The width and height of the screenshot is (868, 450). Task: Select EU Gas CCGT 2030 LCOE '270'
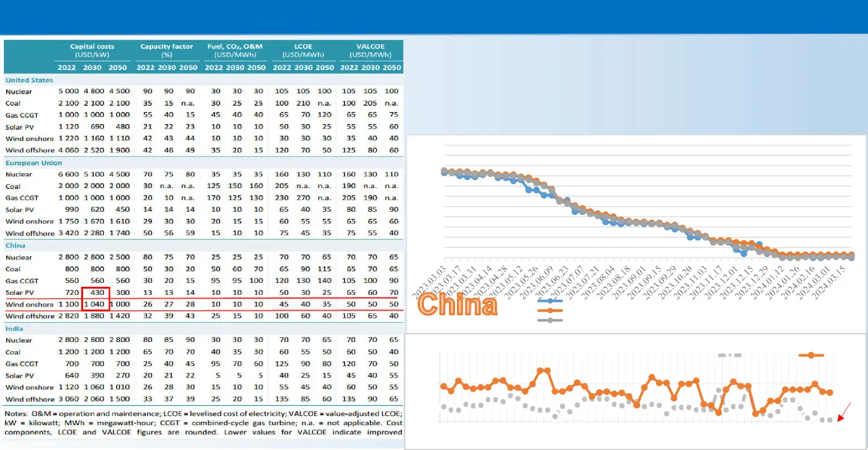pos(303,198)
